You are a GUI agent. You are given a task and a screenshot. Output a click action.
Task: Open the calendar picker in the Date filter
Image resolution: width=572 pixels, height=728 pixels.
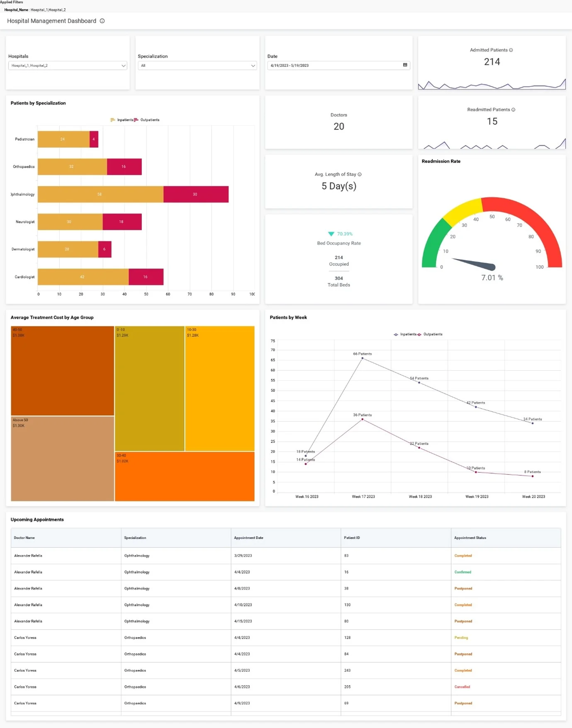tap(405, 65)
